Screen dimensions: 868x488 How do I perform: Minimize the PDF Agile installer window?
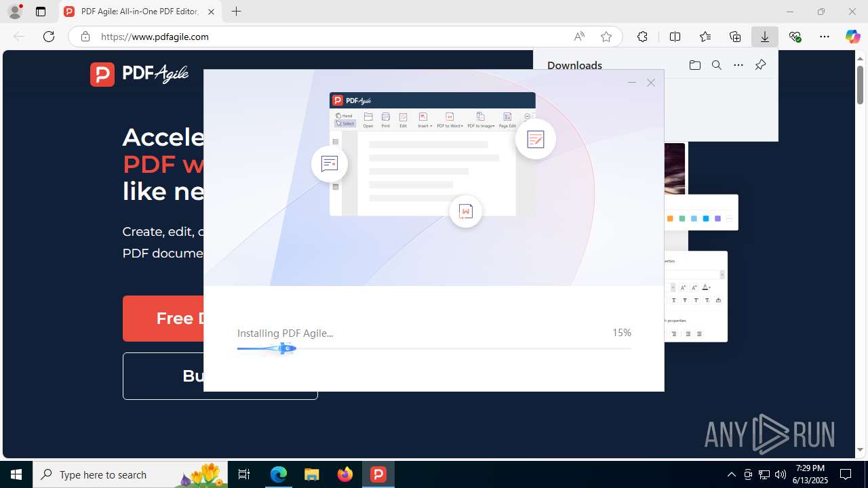point(632,83)
